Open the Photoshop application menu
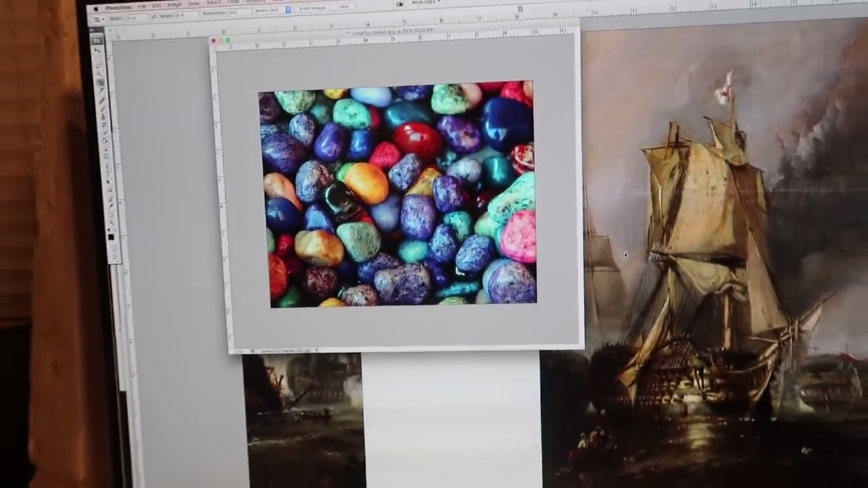This screenshot has width=868, height=488. pos(118,7)
